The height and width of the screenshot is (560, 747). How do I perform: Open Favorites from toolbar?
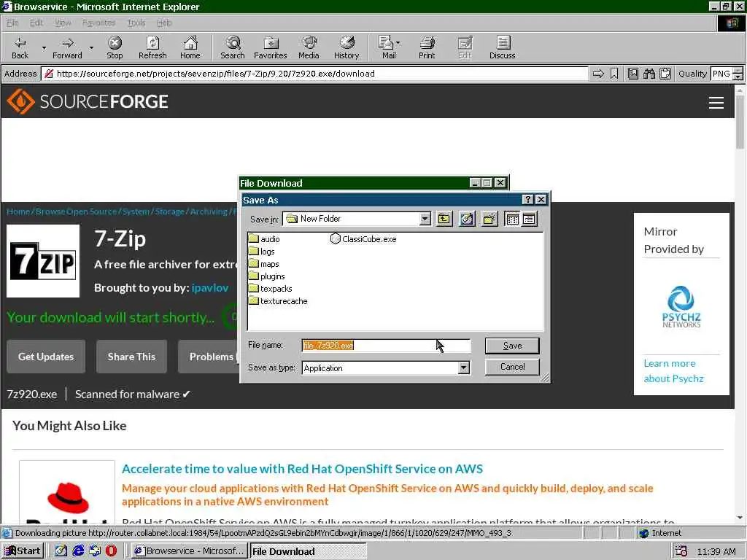pyautogui.click(x=270, y=47)
